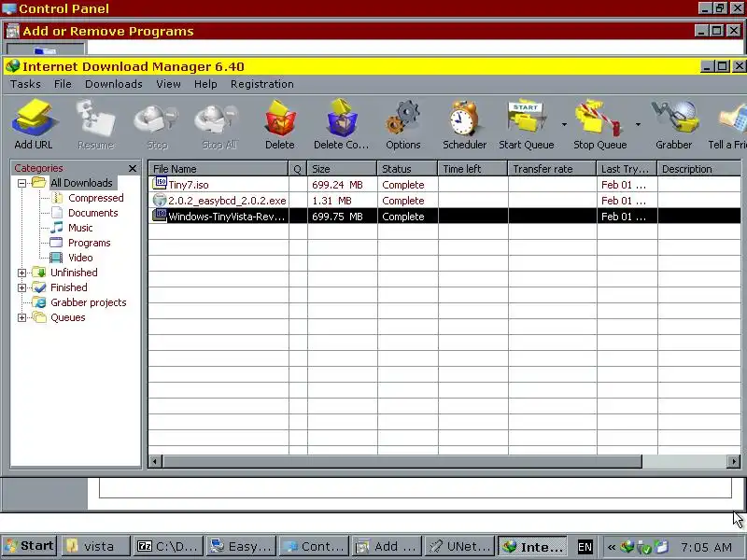Switch to the UNet... taskbar item
747x560 pixels.
(459, 546)
